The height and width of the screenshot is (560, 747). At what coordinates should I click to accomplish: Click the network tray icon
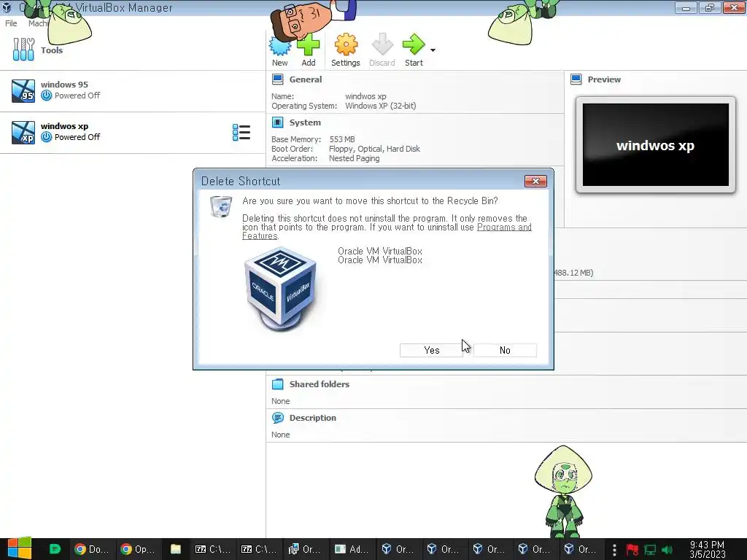[x=650, y=550]
